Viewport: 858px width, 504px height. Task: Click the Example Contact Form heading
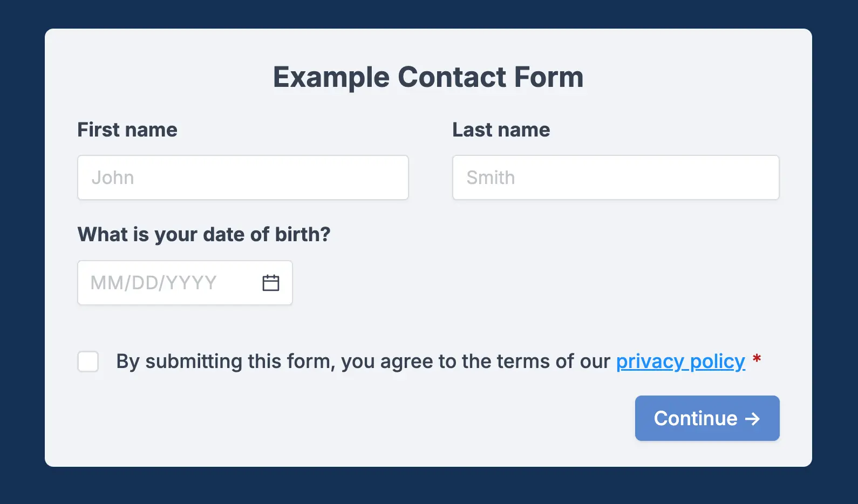428,77
